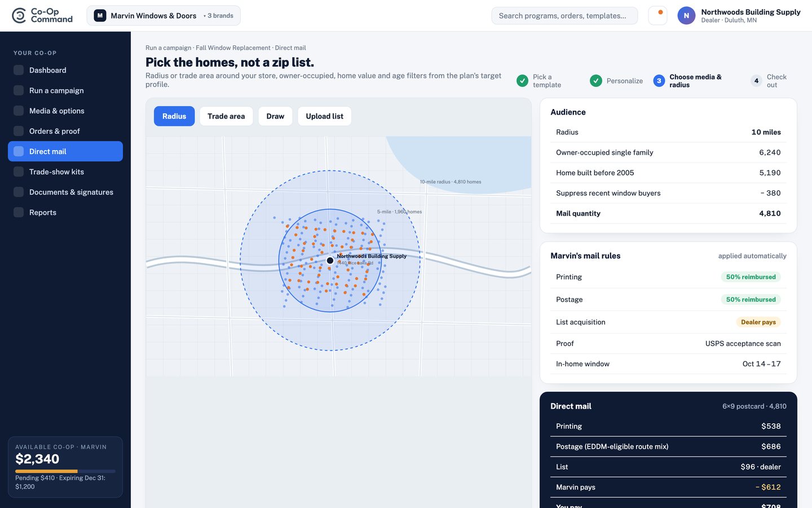
Task: Click the Mail quantity 4,810 value
Action: click(770, 213)
